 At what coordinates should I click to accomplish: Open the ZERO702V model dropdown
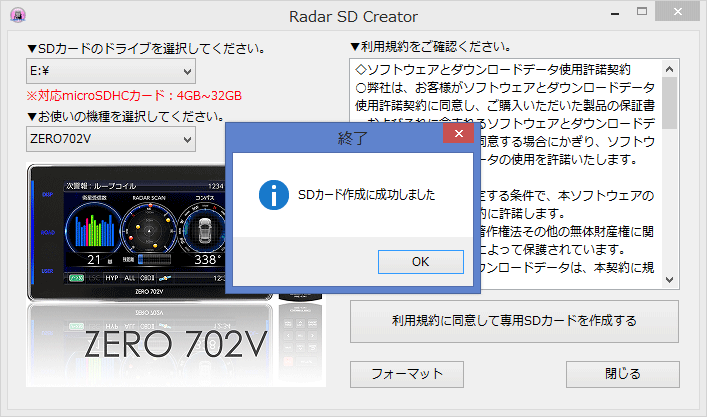[110, 139]
